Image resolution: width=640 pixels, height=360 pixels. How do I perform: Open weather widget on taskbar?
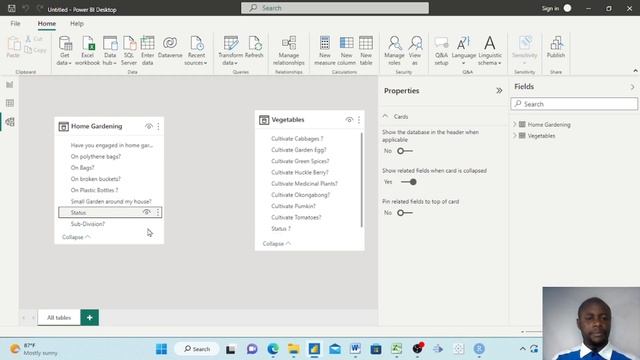pos(34,349)
